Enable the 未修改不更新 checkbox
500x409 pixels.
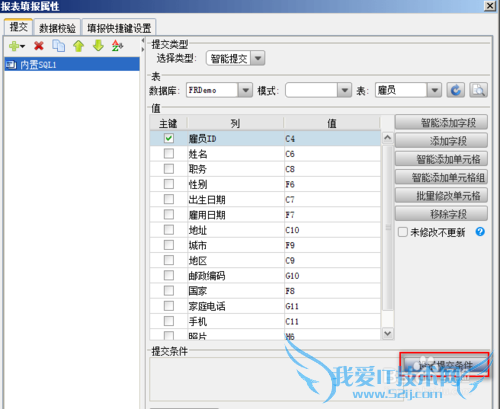pyautogui.click(x=403, y=232)
